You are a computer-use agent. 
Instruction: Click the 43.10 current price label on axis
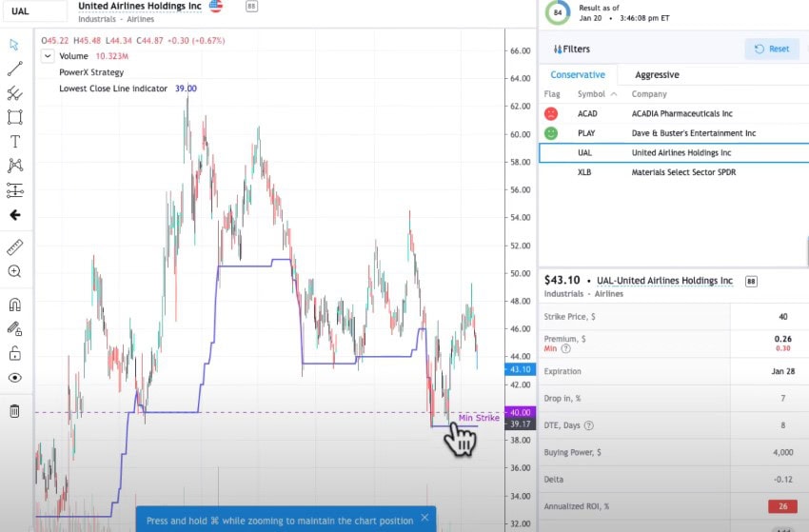(x=520, y=369)
